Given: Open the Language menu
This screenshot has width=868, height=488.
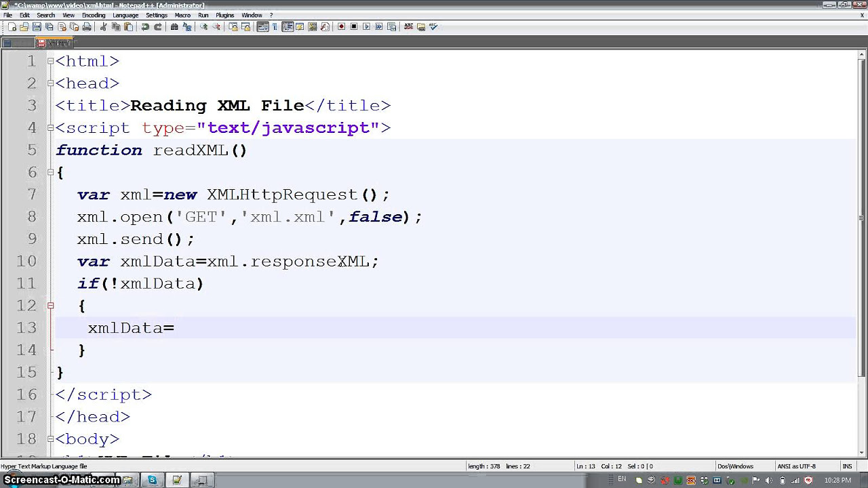Looking at the screenshot, I should coord(125,15).
